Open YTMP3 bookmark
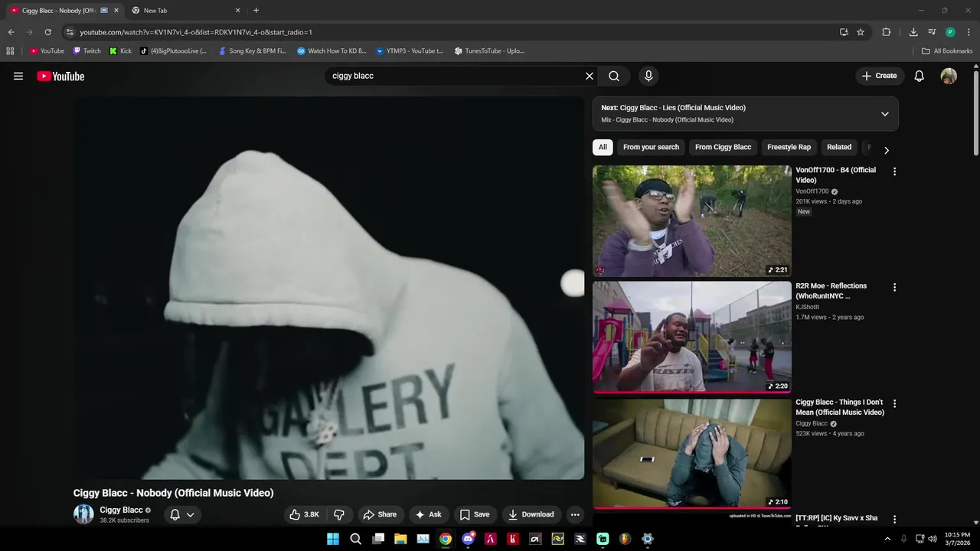Image resolution: width=980 pixels, height=551 pixels. (x=410, y=51)
